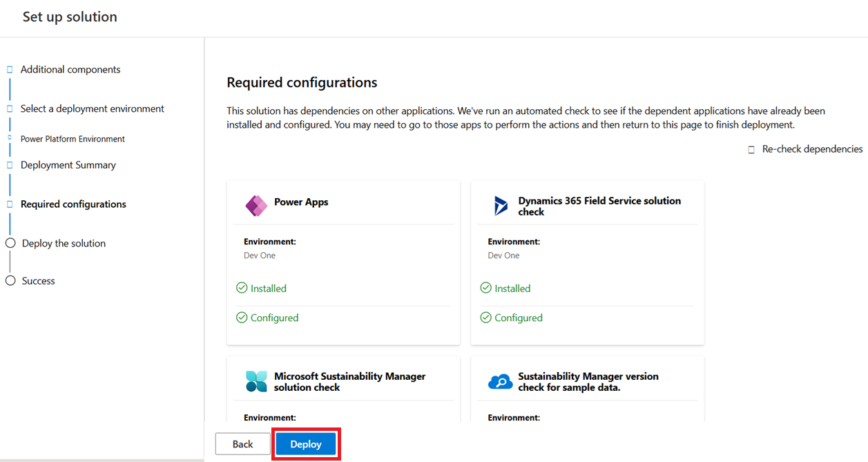Viewport: 868px width, 462px height.
Task: Click Dev One in Dynamics 365 card
Action: pyautogui.click(x=503, y=256)
